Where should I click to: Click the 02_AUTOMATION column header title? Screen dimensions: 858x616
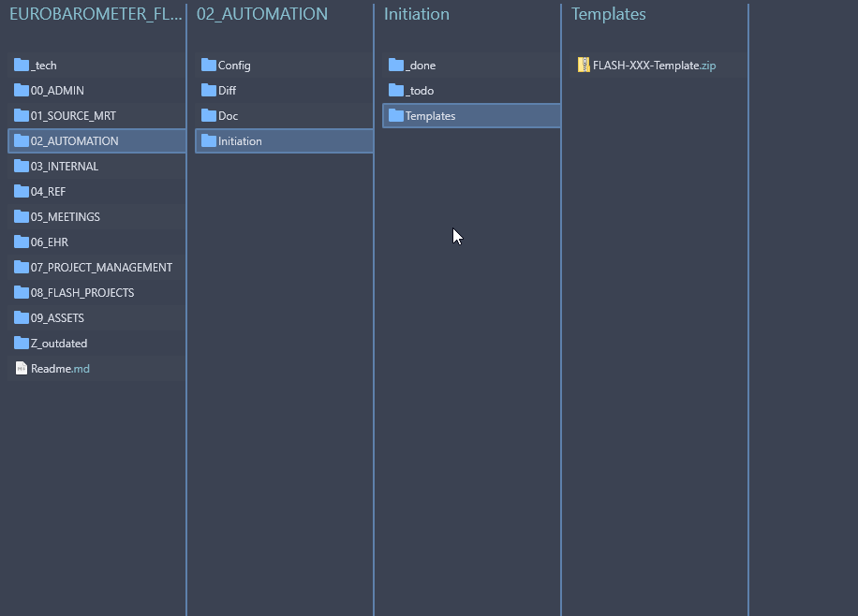[262, 14]
